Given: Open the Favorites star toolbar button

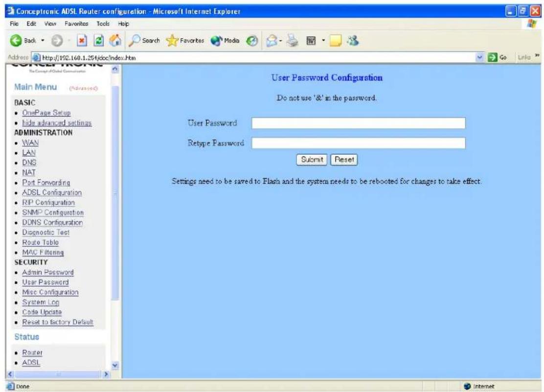Looking at the screenshot, I should click(x=185, y=41).
